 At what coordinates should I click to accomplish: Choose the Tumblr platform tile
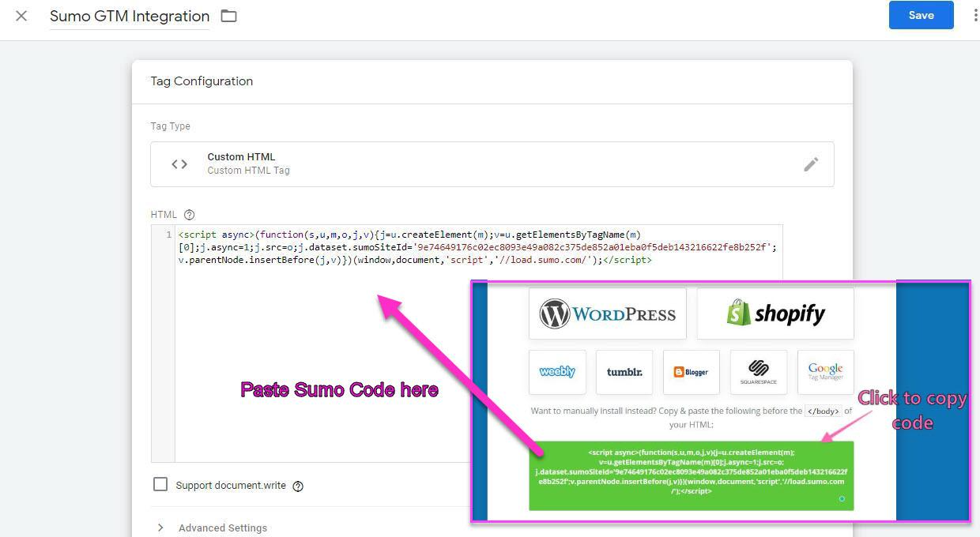[x=624, y=372]
